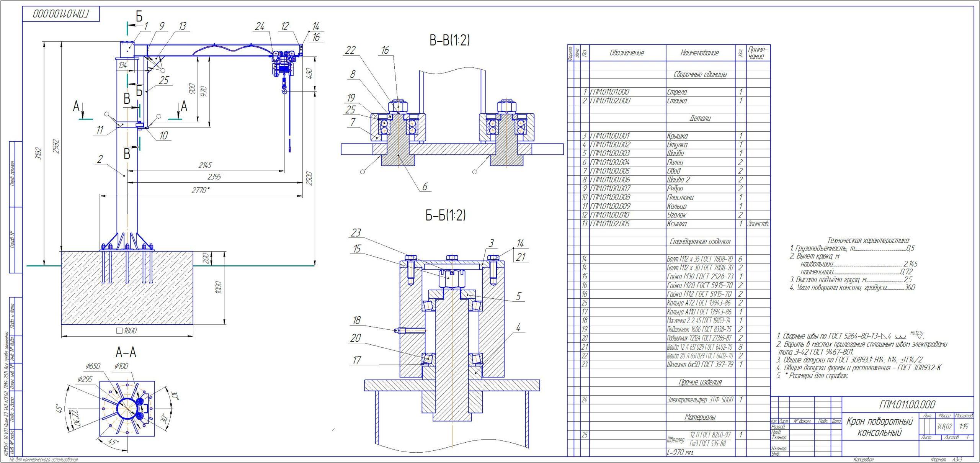Image resolution: width=980 pixels, height=463 pixels.
Task: Click the mass value 348,02
Action: [x=944, y=427]
